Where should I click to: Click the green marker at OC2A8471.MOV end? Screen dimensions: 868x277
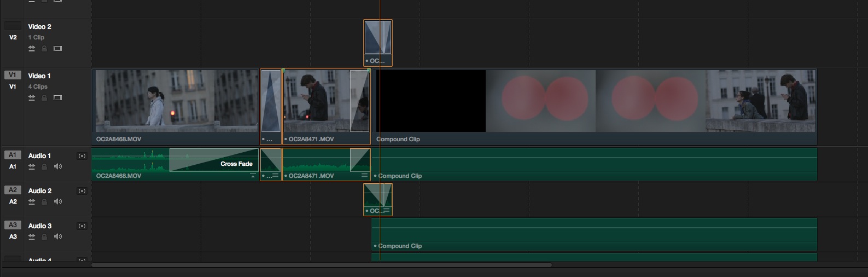pos(369,70)
